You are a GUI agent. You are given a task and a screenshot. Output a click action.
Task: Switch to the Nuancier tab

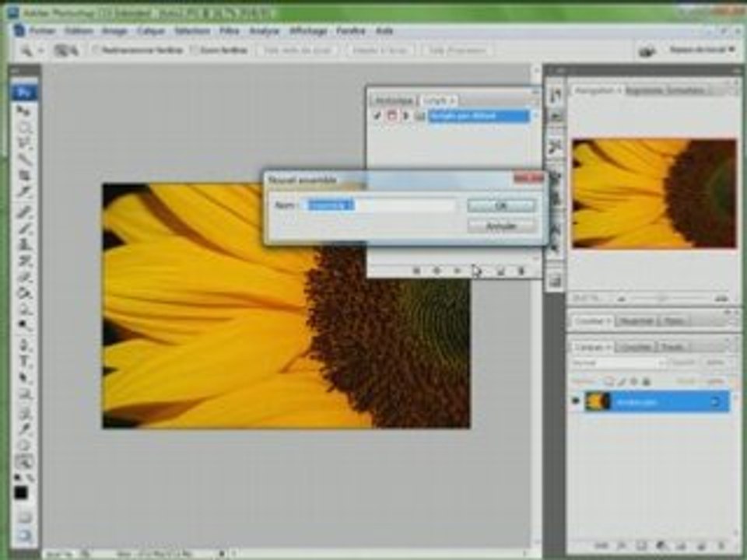click(637, 321)
